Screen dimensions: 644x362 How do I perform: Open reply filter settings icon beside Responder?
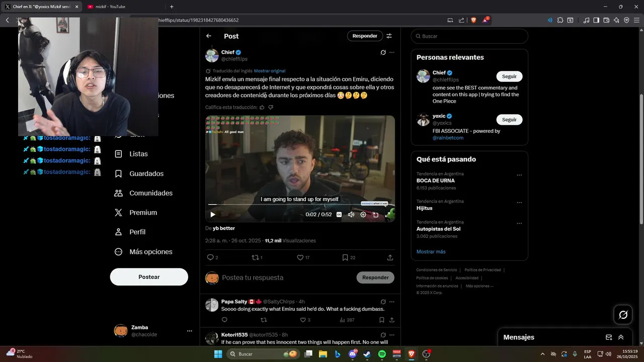(389, 36)
